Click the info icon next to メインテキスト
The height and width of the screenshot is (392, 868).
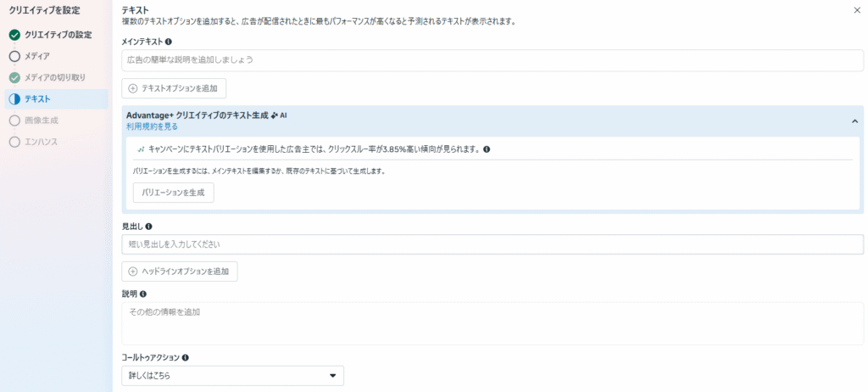coord(169,41)
